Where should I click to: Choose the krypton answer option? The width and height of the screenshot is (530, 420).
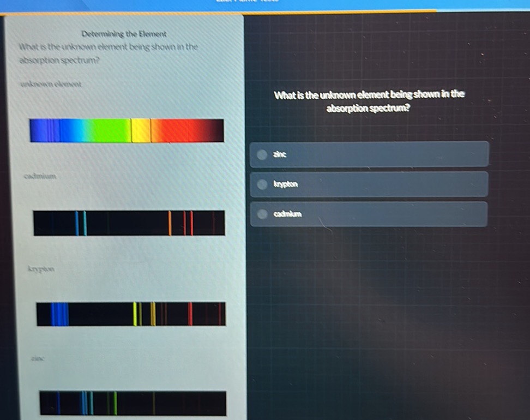[369, 184]
